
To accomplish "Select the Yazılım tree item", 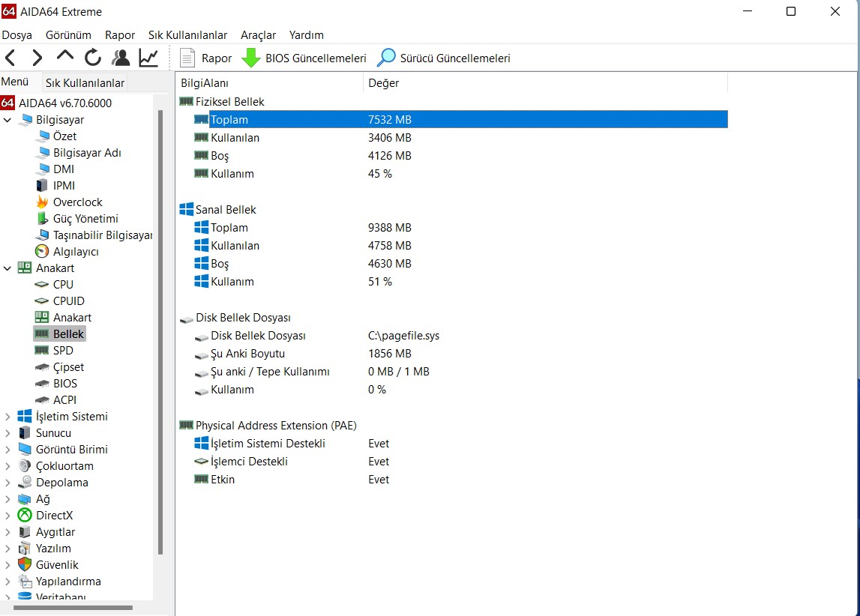I will pyautogui.click(x=53, y=548).
